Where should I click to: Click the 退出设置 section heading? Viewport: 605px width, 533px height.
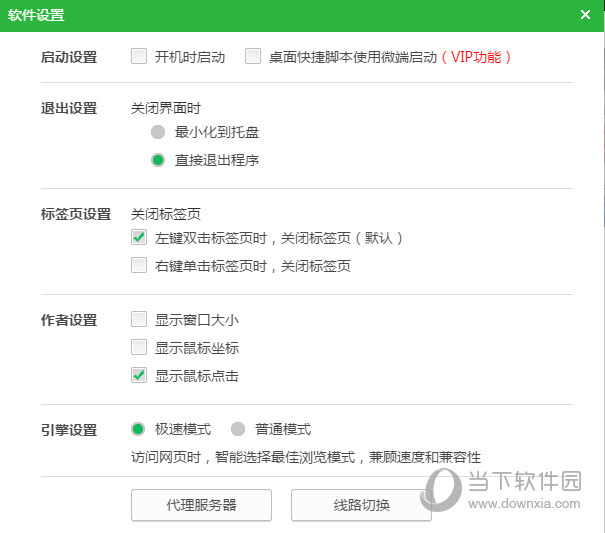coord(69,108)
